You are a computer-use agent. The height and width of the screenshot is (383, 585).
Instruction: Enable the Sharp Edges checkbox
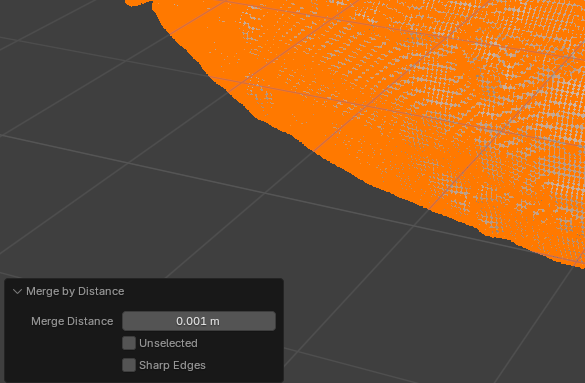click(x=129, y=365)
